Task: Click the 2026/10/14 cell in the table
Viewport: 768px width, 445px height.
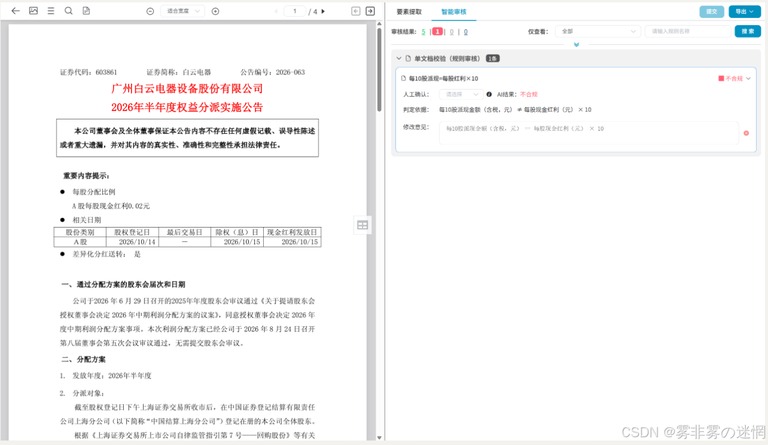Action: point(137,242)
